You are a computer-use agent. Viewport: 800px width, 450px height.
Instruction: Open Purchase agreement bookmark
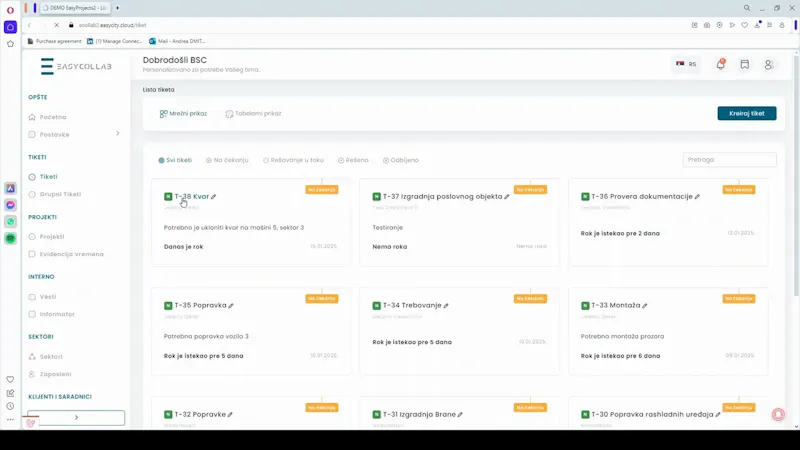[x=55, y=41]
